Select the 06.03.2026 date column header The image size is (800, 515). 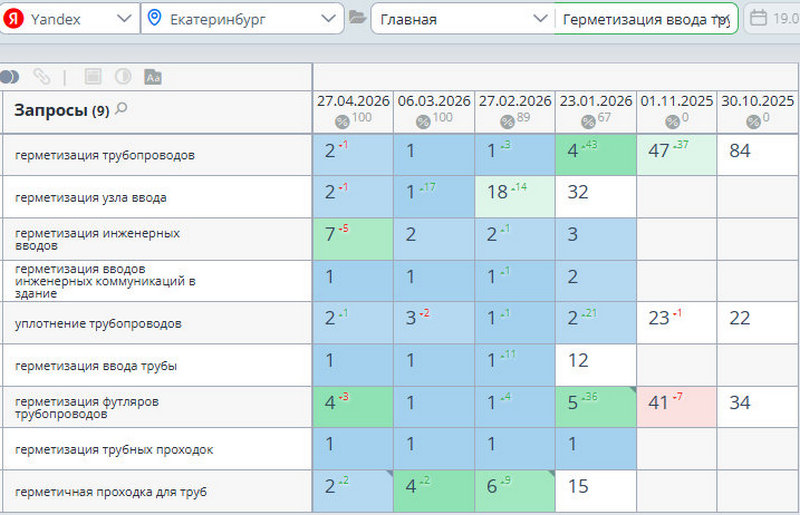[x=434, y=101]
